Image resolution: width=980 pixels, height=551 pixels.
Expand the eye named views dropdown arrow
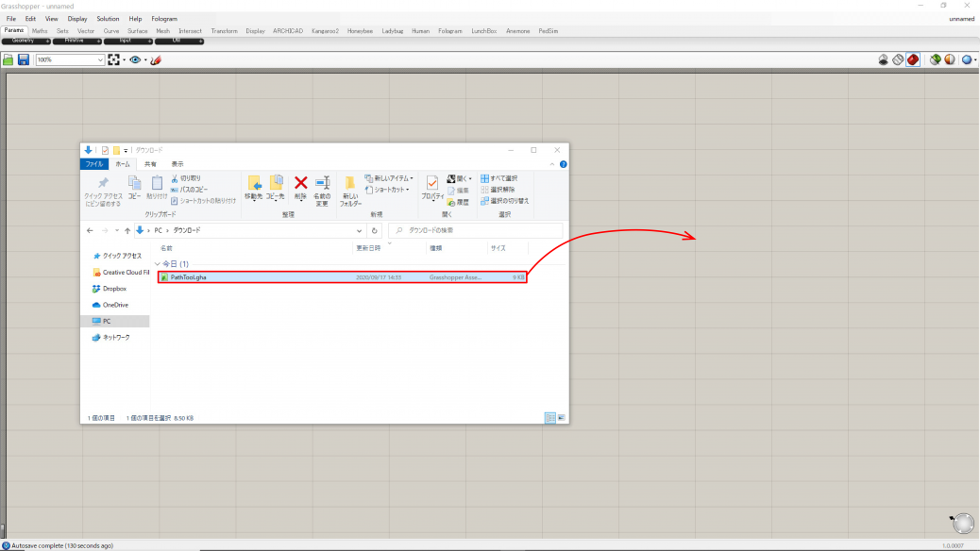coord(144,59)
